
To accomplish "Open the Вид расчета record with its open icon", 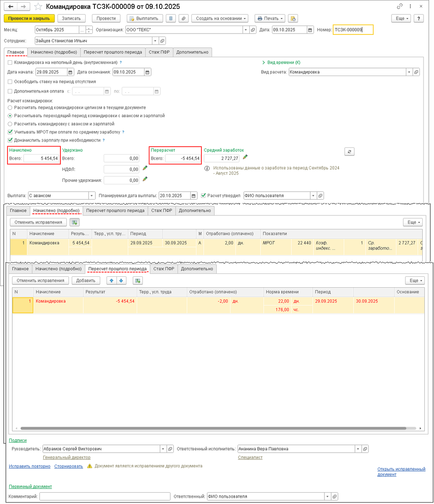I will coord(416,72).
